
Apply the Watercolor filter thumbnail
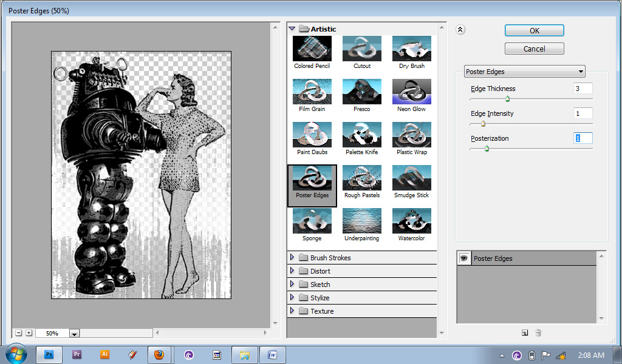412,221
